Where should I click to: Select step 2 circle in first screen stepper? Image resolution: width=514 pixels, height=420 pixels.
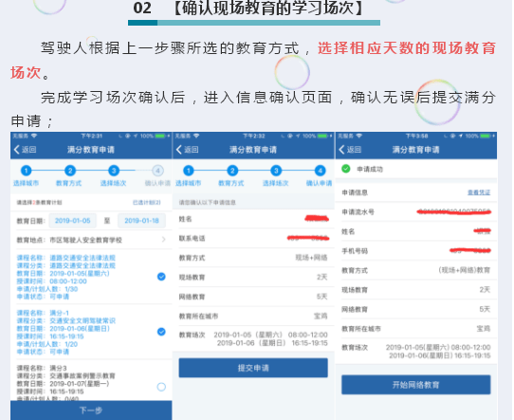coord(70,171)
